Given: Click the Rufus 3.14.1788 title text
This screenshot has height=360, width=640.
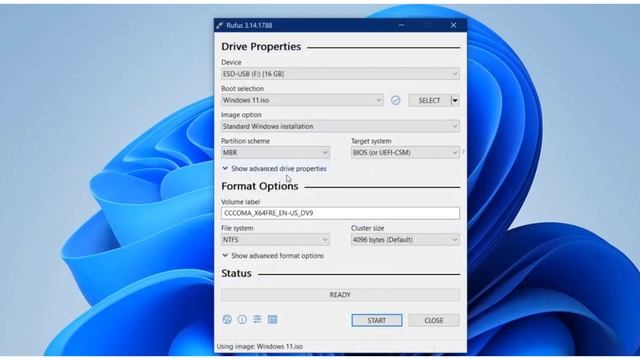Looking at the screenshot, I should [249, 25].
